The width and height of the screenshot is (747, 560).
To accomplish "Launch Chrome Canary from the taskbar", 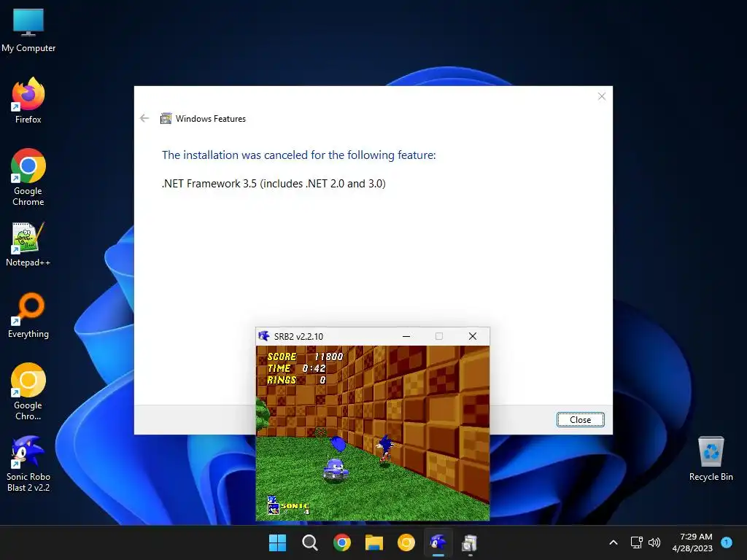I will pos(406,542).
